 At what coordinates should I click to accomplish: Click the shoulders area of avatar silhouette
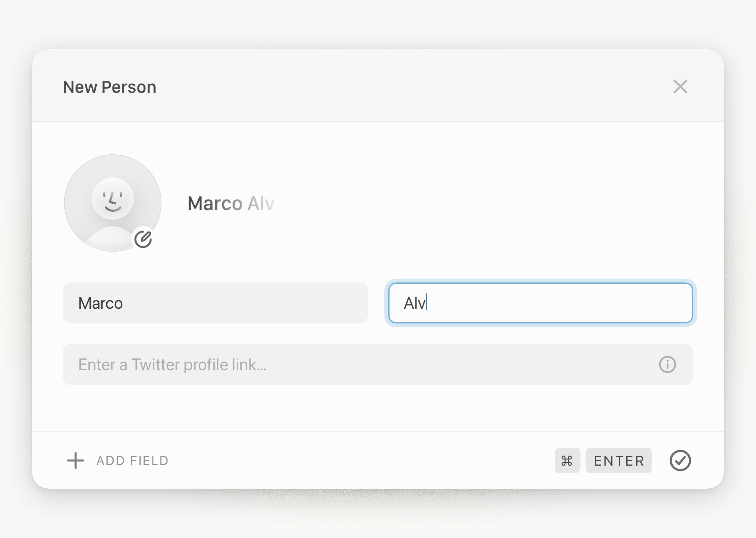pyautogui.click(x=109, y=239)
